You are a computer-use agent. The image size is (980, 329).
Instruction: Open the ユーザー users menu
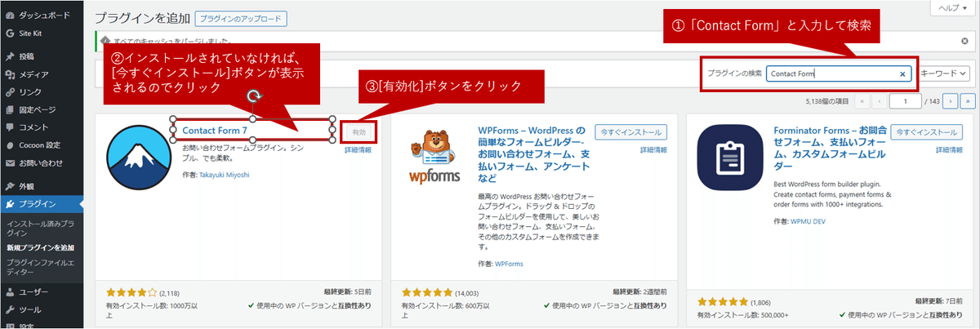pos(33,291)
